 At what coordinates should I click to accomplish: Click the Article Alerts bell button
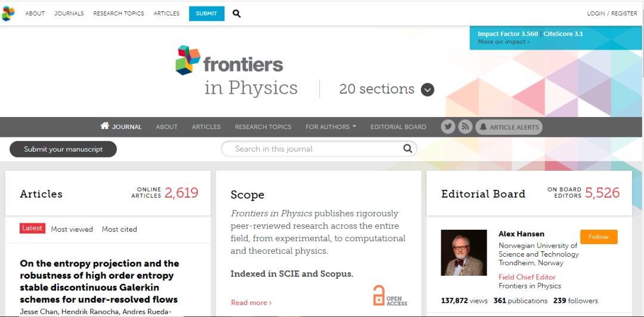(x=509, y=127)
